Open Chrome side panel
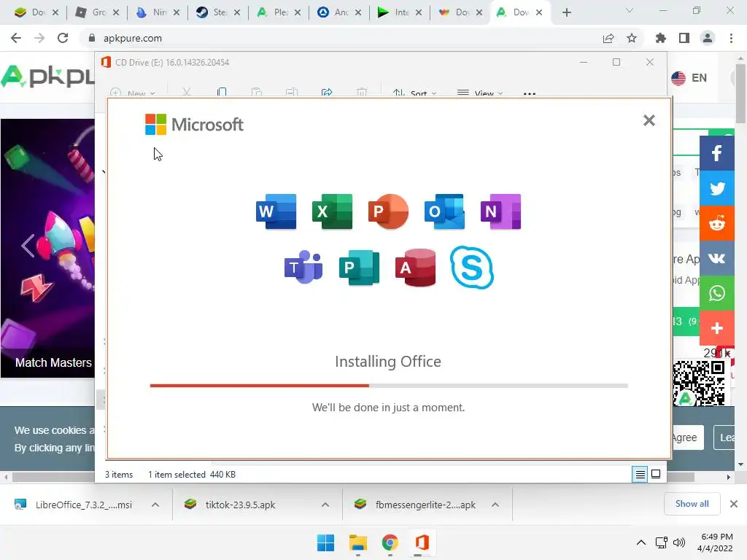This screenshot has height=560, width=747. (x=684, y=38)
